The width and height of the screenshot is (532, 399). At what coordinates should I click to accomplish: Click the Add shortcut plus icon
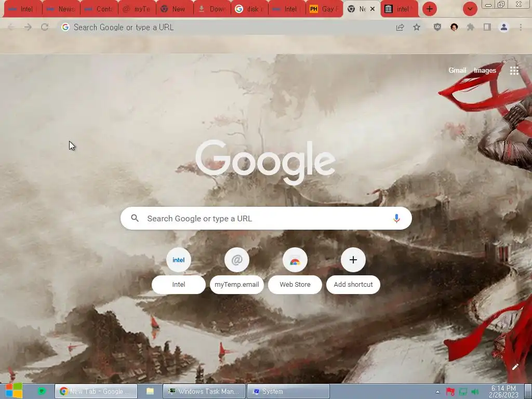point(353,260)
